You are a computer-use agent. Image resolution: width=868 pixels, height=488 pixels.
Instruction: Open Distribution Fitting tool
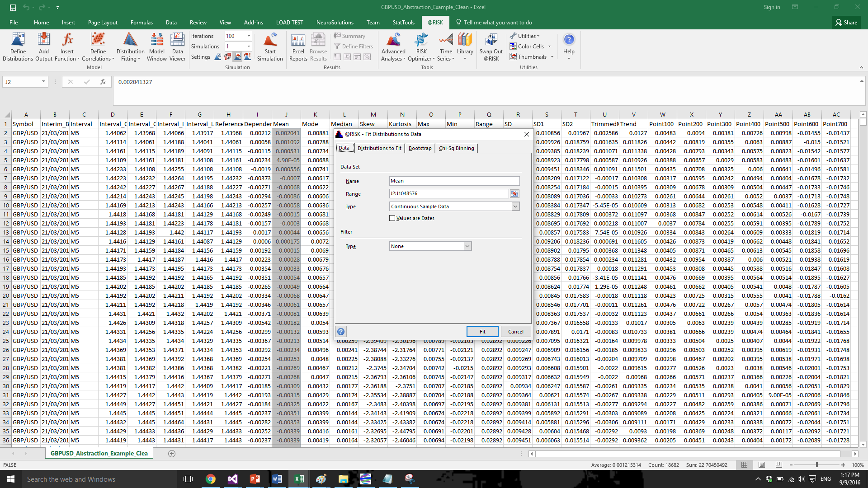(130, 47)
